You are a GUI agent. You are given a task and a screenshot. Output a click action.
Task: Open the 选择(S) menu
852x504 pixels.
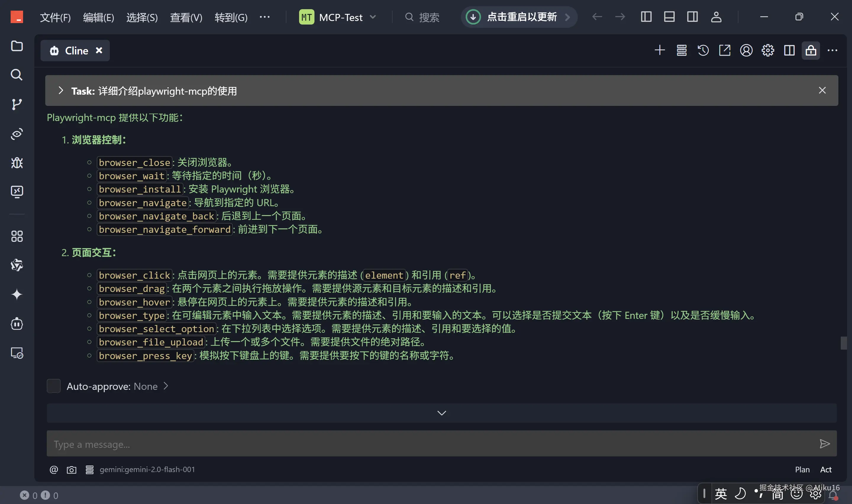pyautogui.click(x=142, y=17)
